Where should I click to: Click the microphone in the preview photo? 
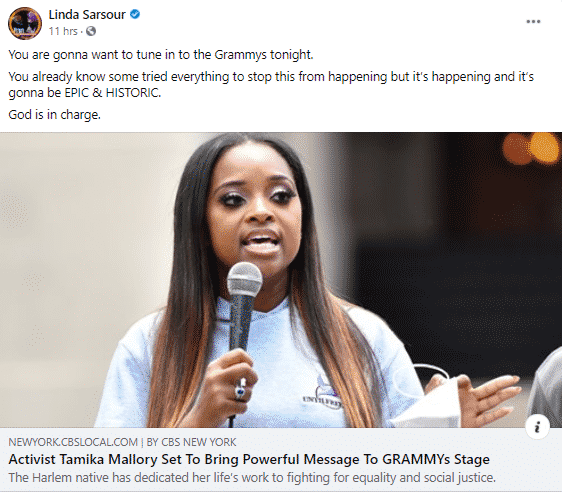click(244, 305)
